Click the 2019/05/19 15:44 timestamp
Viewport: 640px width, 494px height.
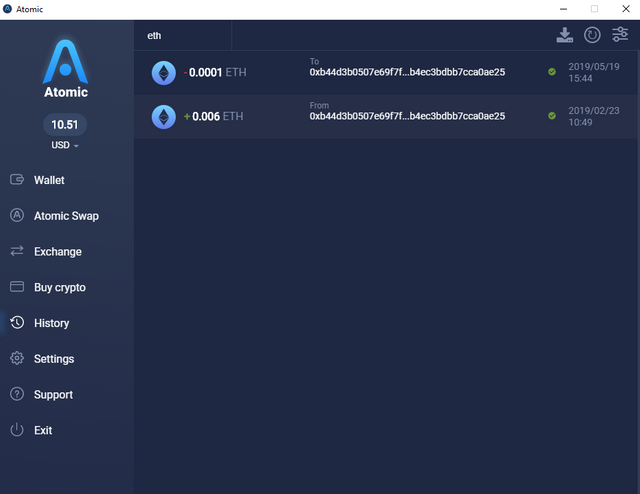594,72
